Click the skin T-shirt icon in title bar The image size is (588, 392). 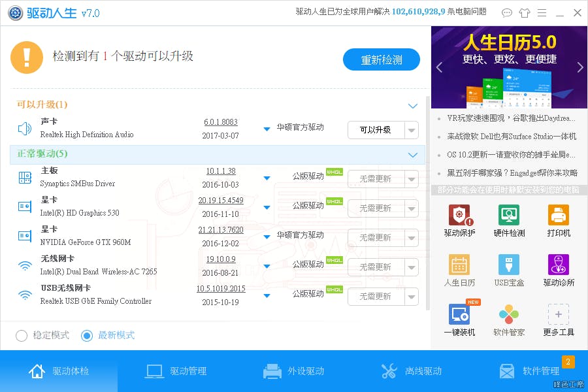point(525,12)
